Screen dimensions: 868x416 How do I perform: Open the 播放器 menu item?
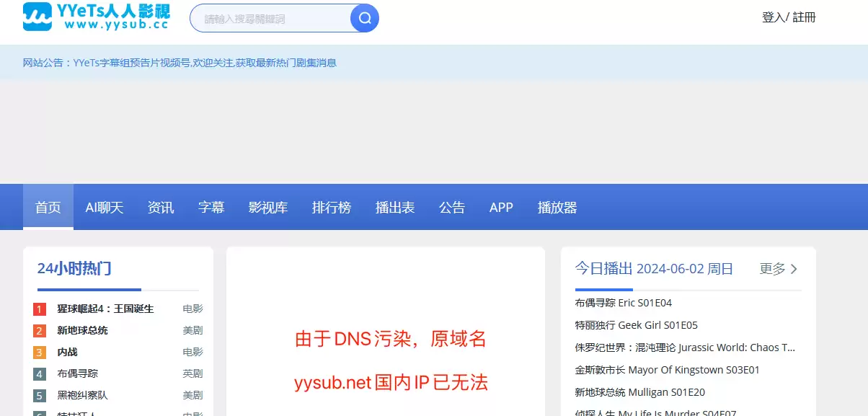(557, 208)
